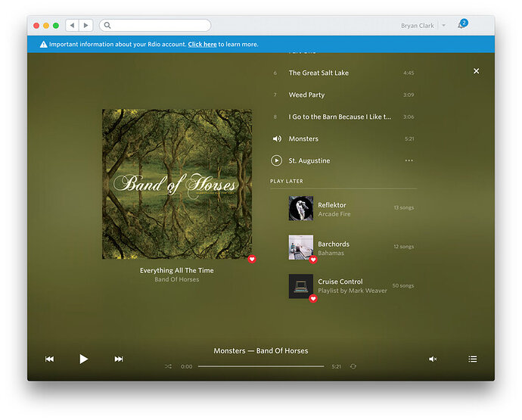The width and height of the screenshot is (522, 420).
Task: Open the Barchords title link
Action: (334, 244)
